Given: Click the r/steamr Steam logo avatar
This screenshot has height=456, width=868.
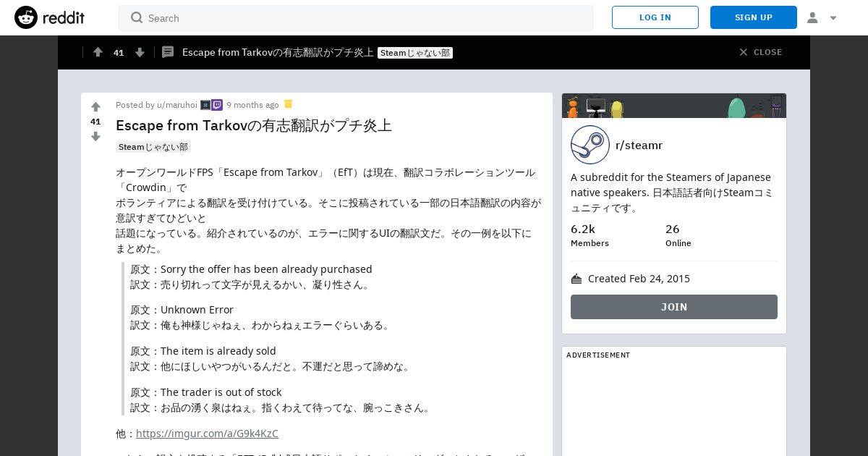Looking at the screenshot, I should [590, 145].
